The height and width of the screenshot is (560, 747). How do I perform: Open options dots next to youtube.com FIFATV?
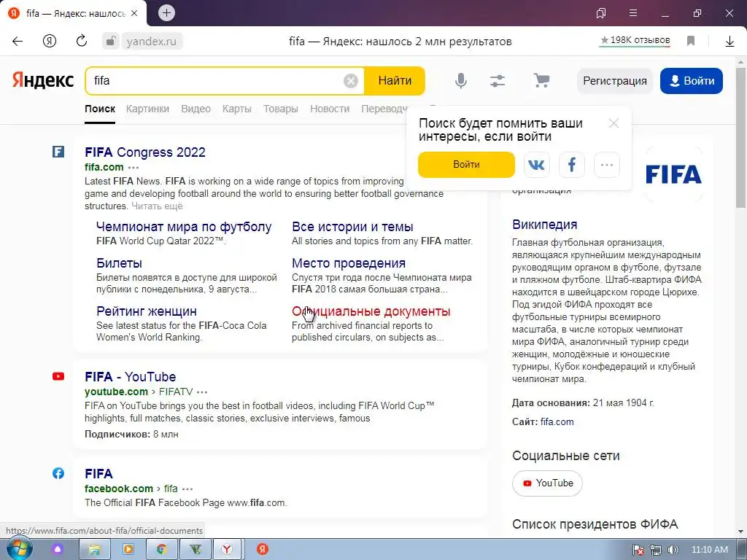click(202, 392)
